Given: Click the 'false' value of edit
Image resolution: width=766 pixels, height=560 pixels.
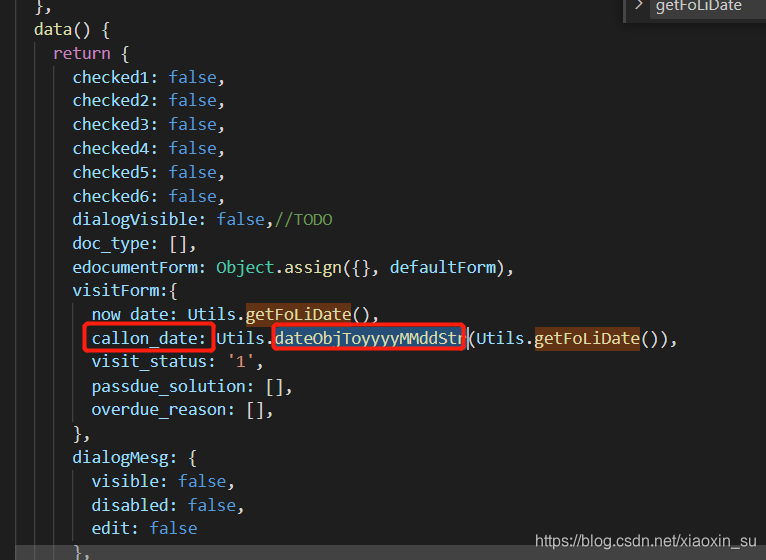Looking at the screenshot, I should [x=173, y=529].
